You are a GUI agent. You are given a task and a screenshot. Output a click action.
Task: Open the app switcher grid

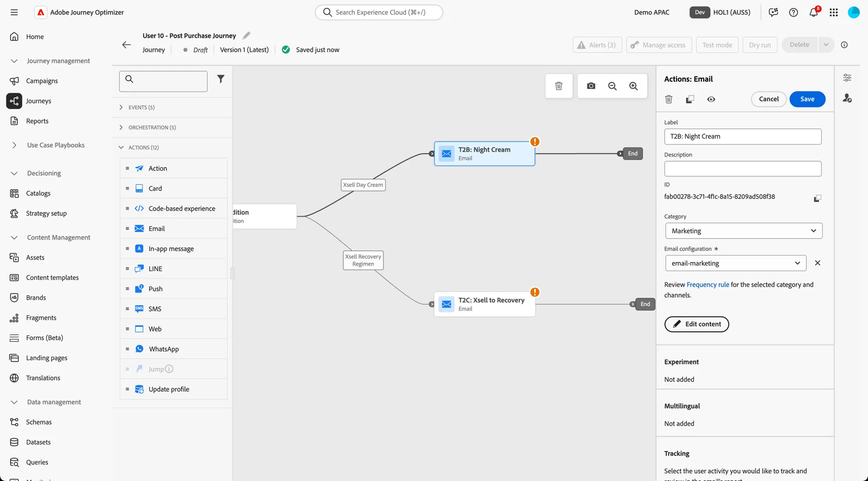(x=833, y=13)
